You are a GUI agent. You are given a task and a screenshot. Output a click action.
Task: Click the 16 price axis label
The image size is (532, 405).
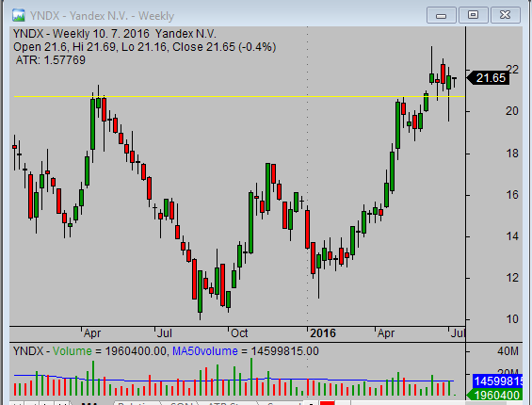[x=512, y=195]
